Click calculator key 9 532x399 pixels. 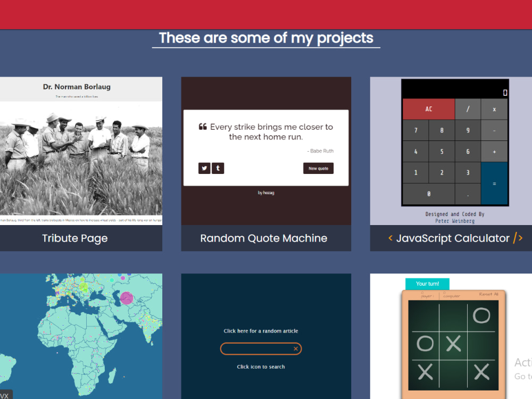(x=468, y=130)
